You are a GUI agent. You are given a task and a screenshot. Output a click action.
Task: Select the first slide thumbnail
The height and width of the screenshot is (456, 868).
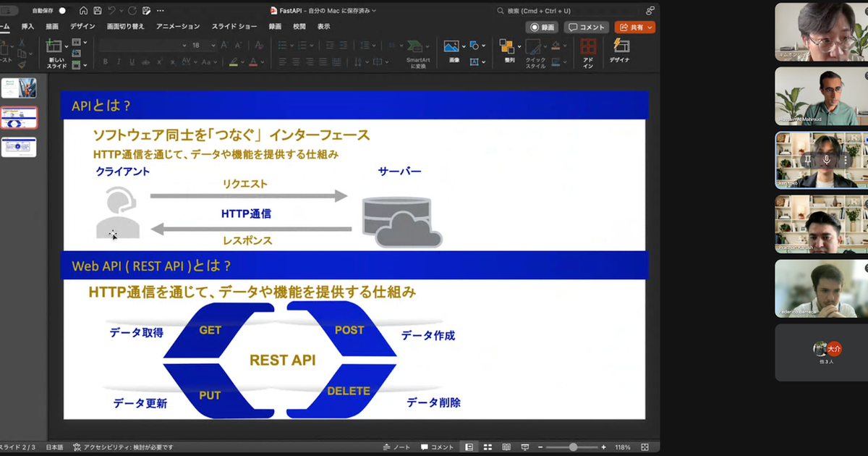point(20,88)
